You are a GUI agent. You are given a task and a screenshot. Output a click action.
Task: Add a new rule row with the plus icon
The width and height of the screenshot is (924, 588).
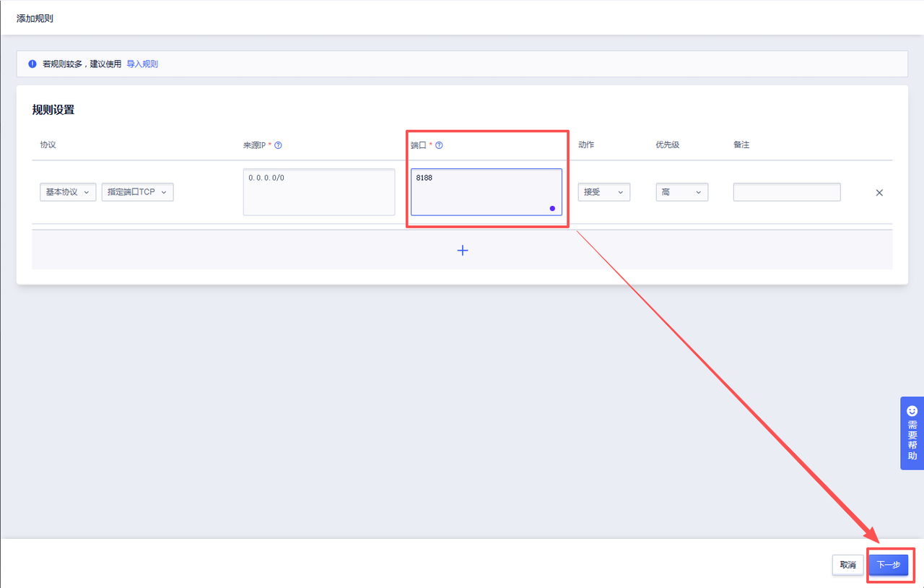click(x=463, y=250)
